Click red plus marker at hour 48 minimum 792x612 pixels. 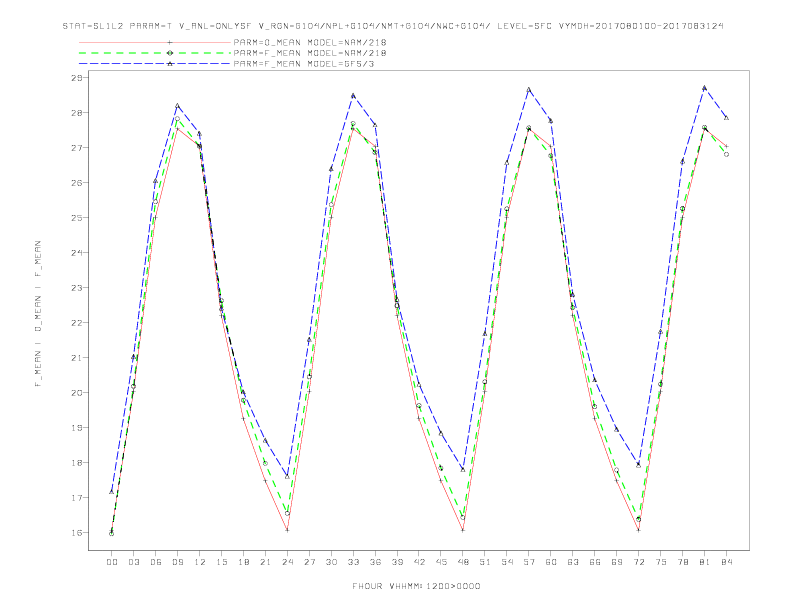pos(463,530)
